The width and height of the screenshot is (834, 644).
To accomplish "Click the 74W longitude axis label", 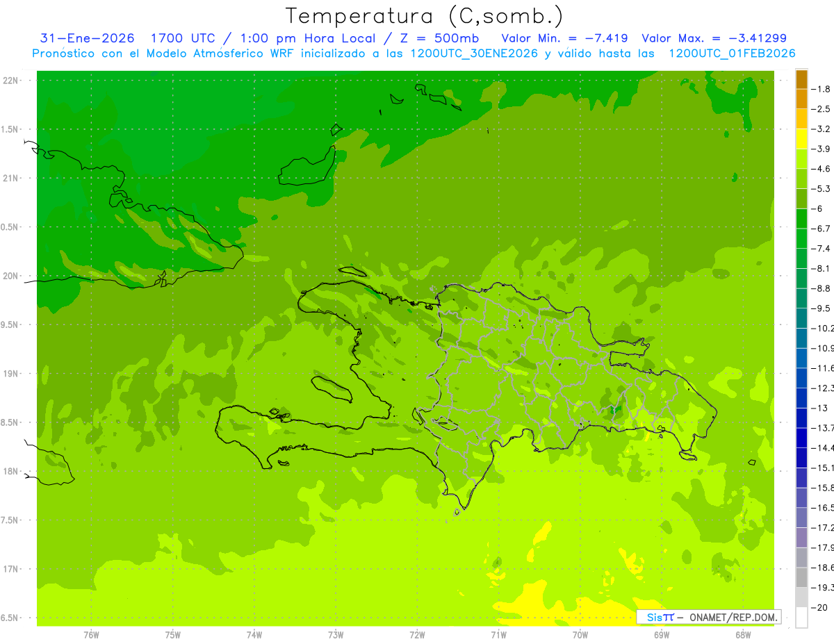I will [x=254, y=635].
